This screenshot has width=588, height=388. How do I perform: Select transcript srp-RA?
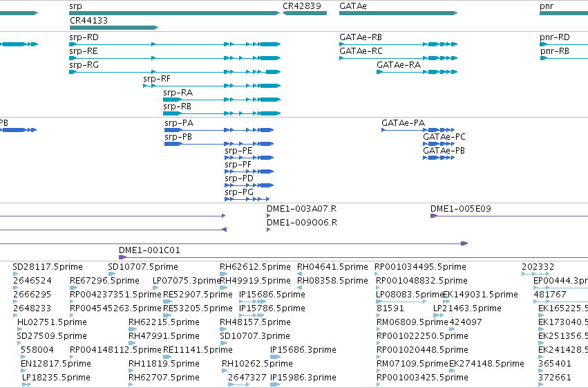(x=222, y=100)
